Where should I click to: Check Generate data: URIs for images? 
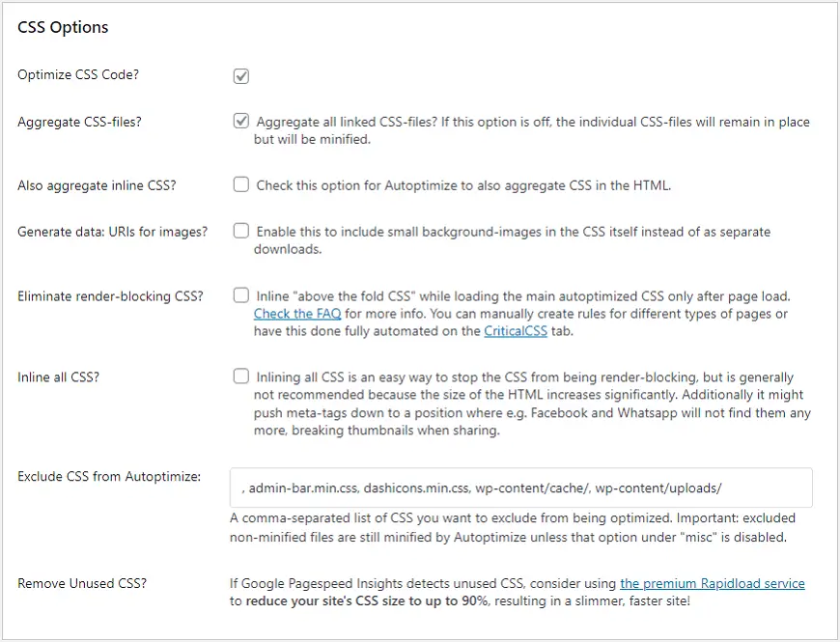click(241, 231)
